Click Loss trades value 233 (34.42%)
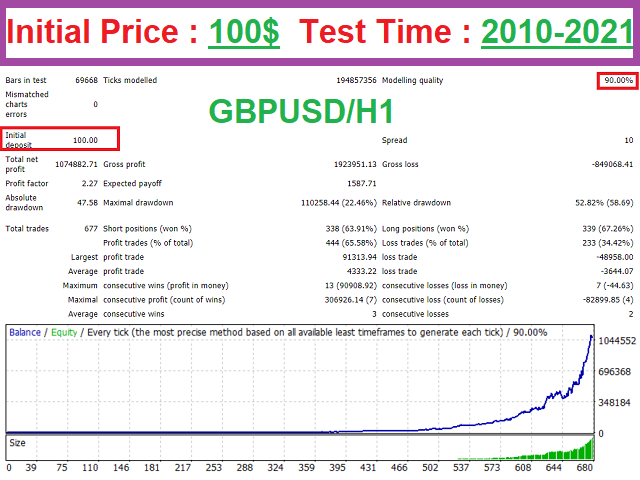The height and width of the screenshot is (480, 640). (x=608, y=243)
